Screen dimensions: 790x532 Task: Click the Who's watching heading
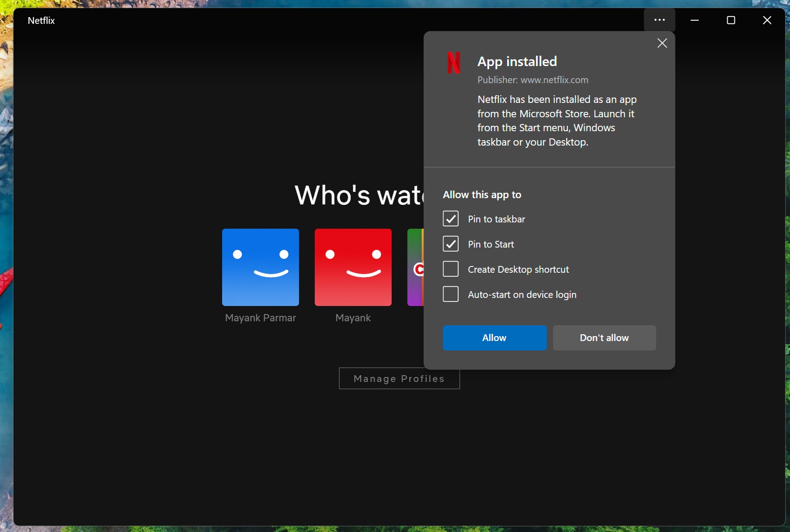coord(360,195)
